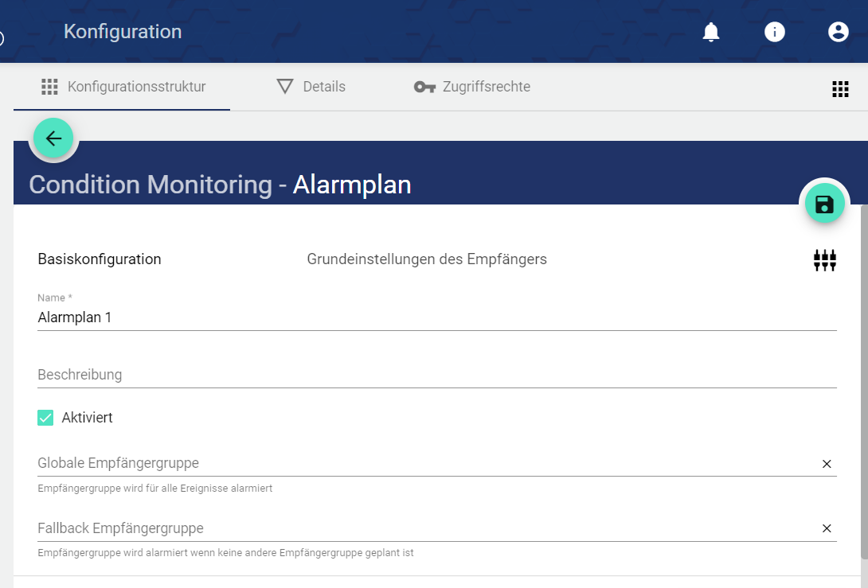Viewport: 868px width, 588px height.
Task: Switch to the Konfigurationsstruktur tab
Action: (x=123, y=87)
